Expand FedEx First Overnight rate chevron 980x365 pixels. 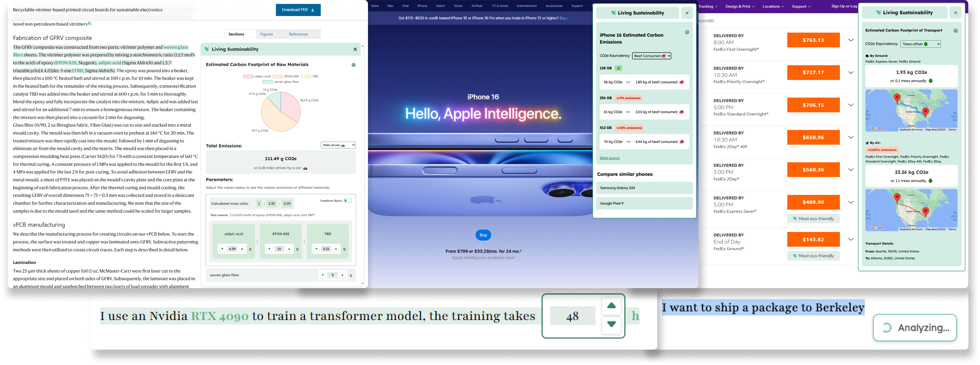[x=851, y=40]
